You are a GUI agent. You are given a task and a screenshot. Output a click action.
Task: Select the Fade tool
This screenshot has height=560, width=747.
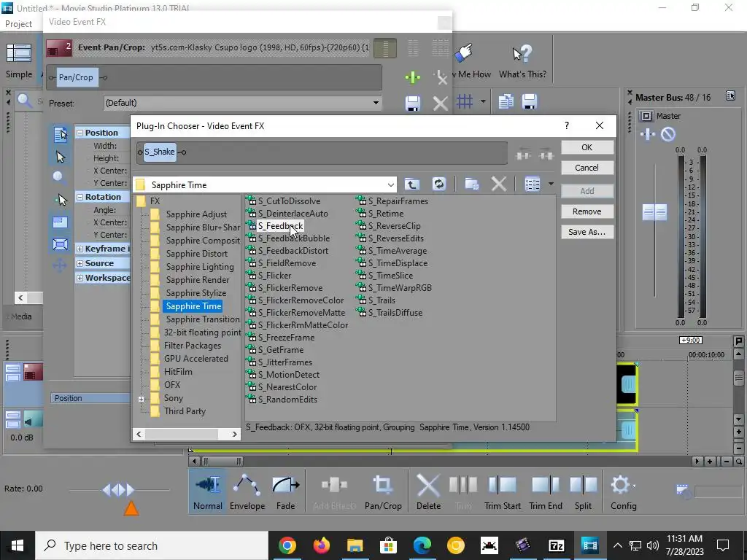tap(285, 492)
